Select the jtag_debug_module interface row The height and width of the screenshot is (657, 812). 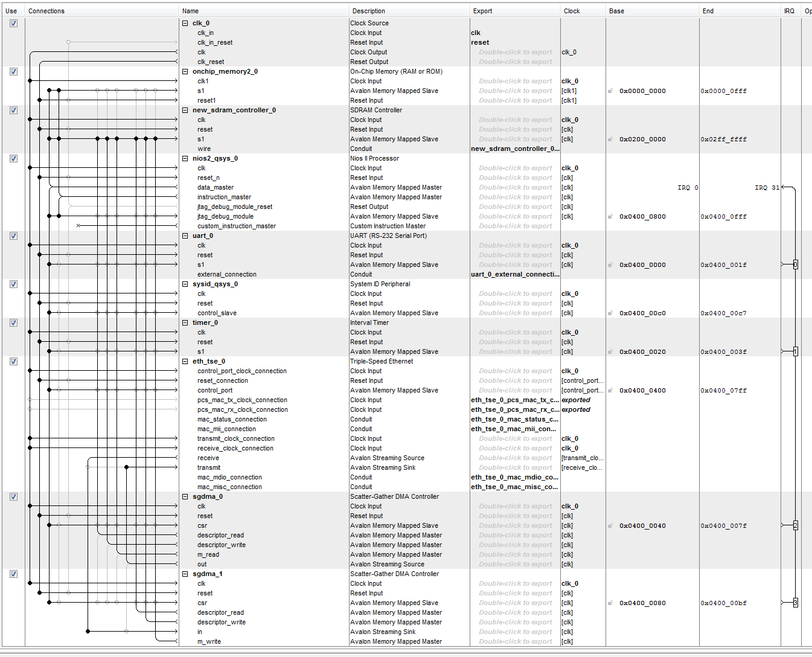[x=225, y=216]
